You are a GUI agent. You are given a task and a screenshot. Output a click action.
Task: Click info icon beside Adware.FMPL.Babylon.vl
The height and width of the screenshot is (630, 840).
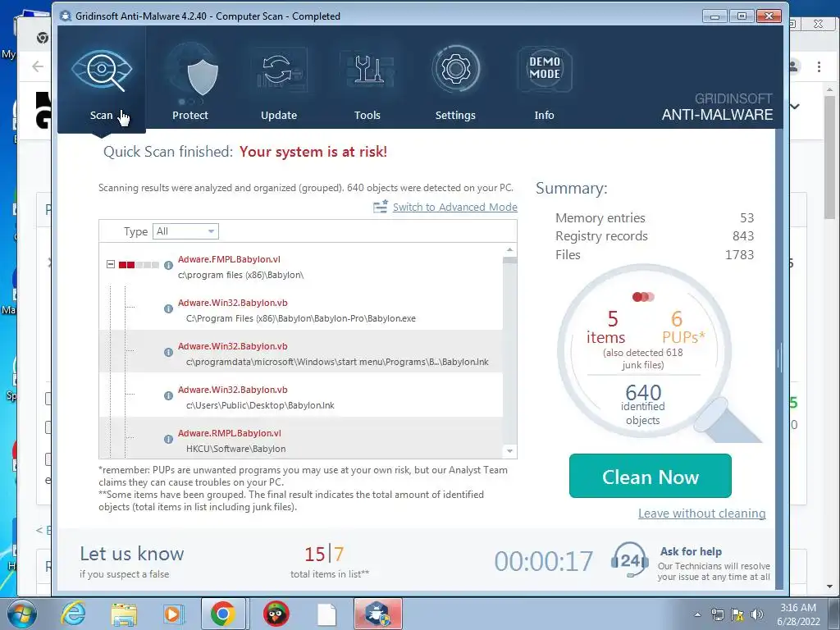[x=168, y=265]
